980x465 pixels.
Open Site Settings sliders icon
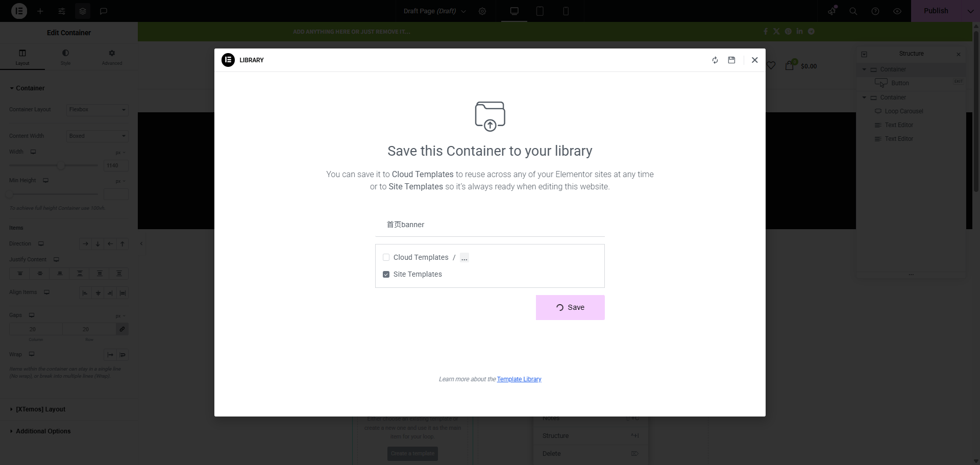(x=62, y=11)
